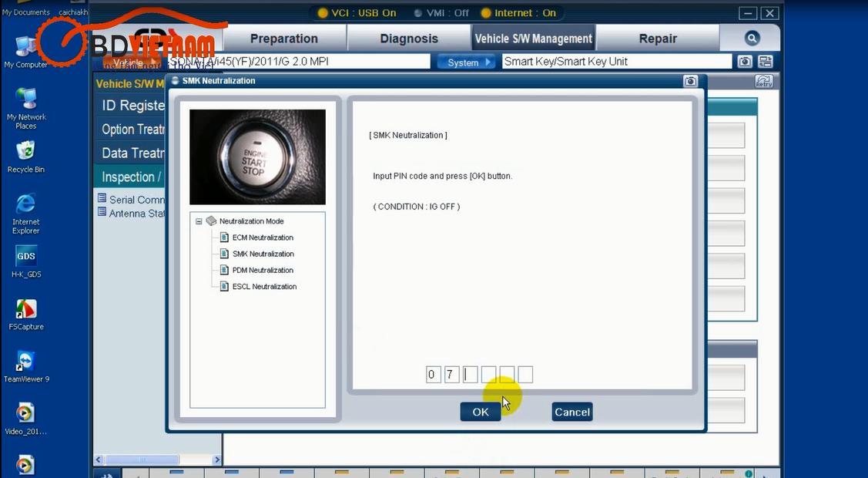Click the VCI : USB On status indicator
This screenshot has width=868, height=478.
click(357, 13)
